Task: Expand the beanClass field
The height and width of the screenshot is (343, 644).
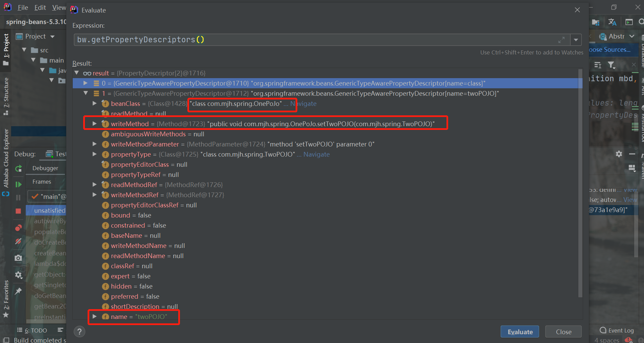Action: click(x=95, y=104)
